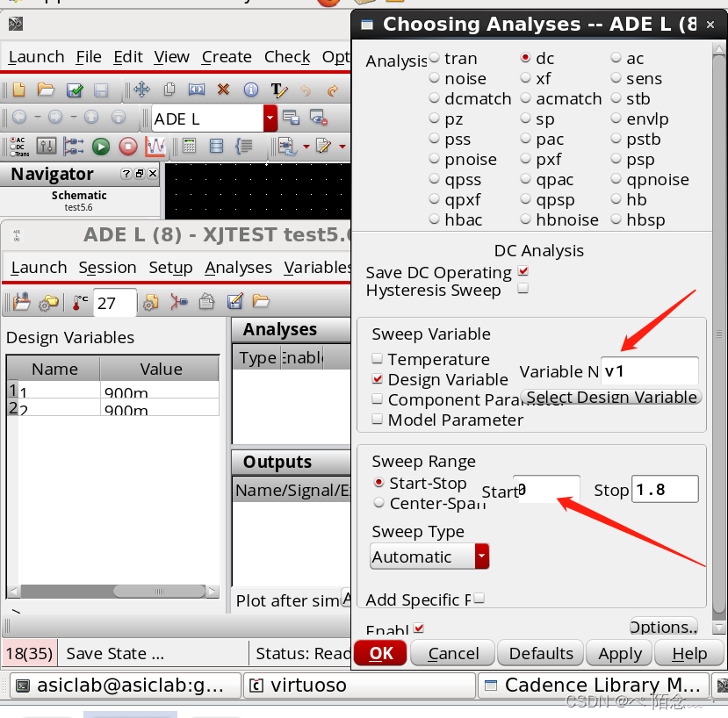728x718 pixels.
Task: Click the Apply button
Action: pos(619,653)
